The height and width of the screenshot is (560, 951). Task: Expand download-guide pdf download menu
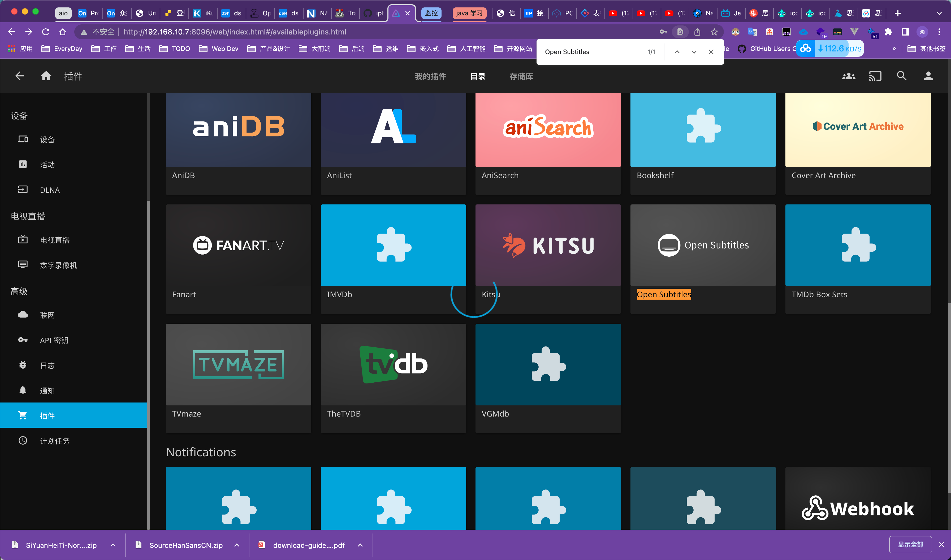click(x=361, y=545)
